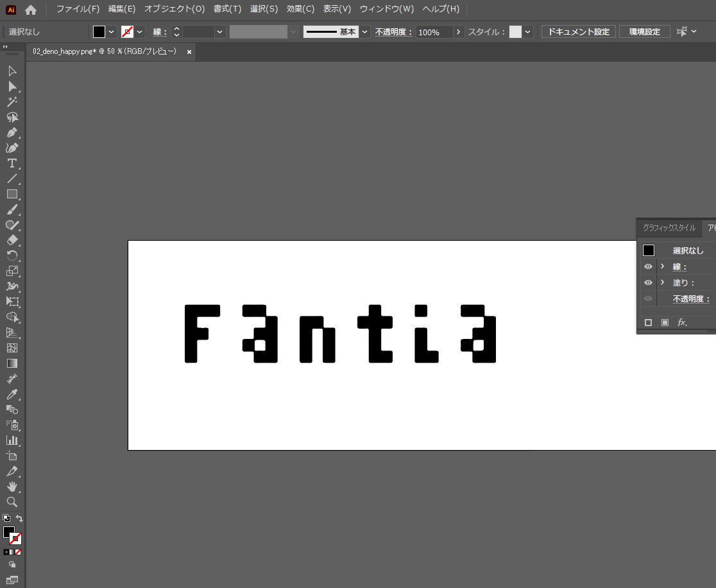
Task: Expand the 塗り row in Appearance panel
Action: [663, 282]
